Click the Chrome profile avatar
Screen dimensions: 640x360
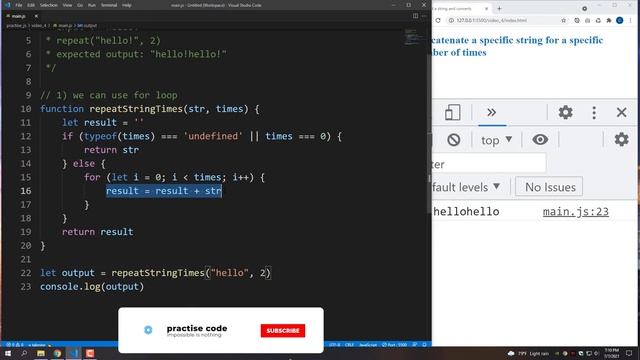pos(620,20)
